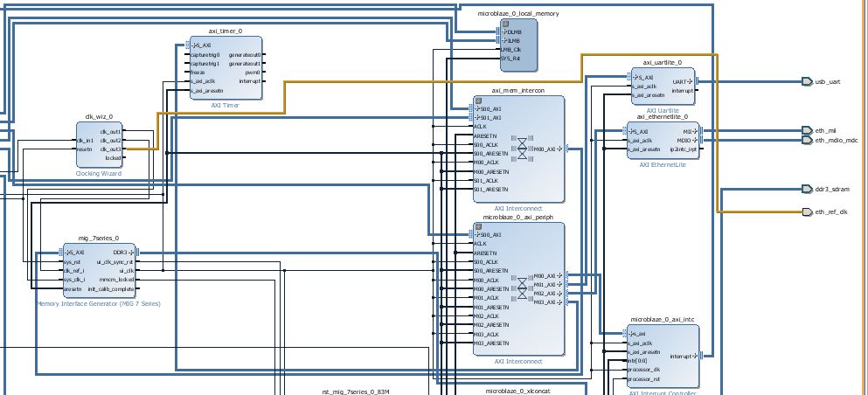Click the eth_mdio_mdc port symbol

807,140
